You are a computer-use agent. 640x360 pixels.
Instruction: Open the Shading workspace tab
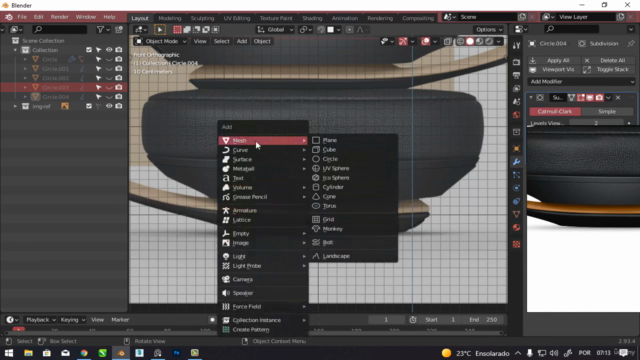[x=312, y=18]
